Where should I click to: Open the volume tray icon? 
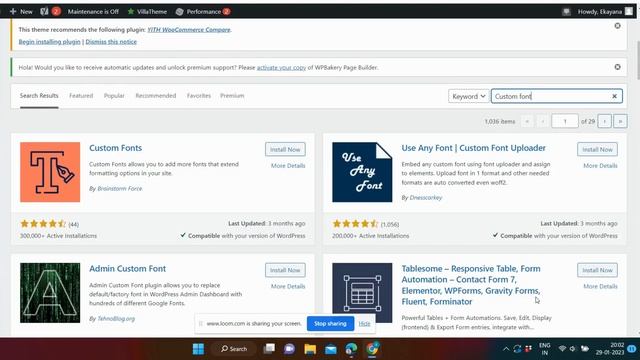572,349
